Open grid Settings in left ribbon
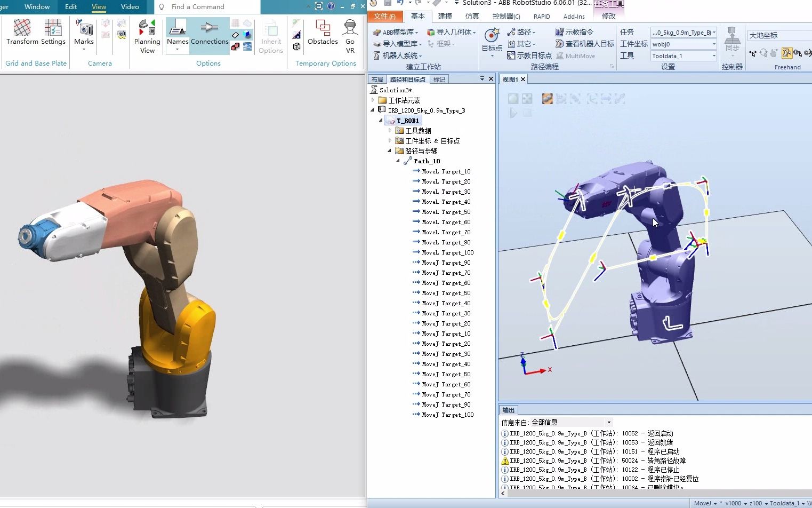 53,32
